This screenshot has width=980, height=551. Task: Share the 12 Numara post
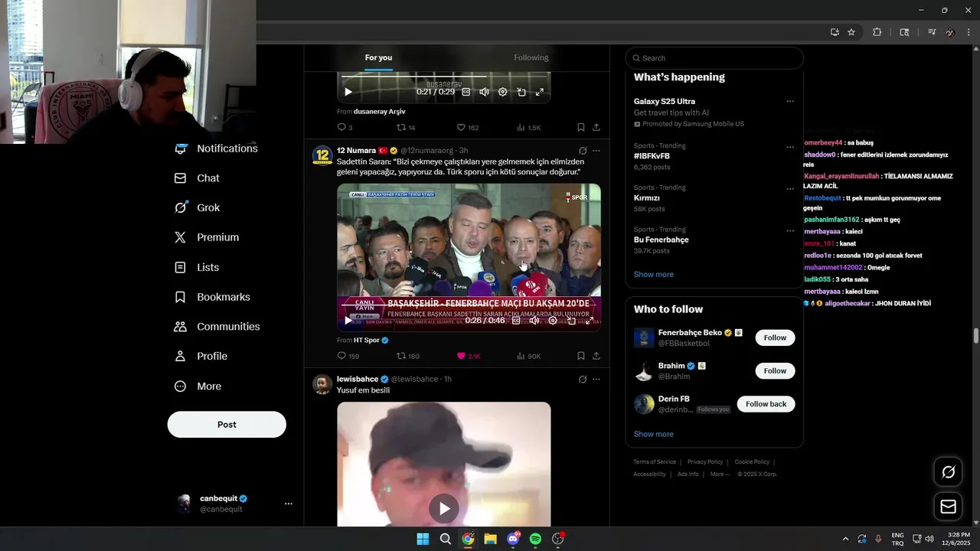596,357
